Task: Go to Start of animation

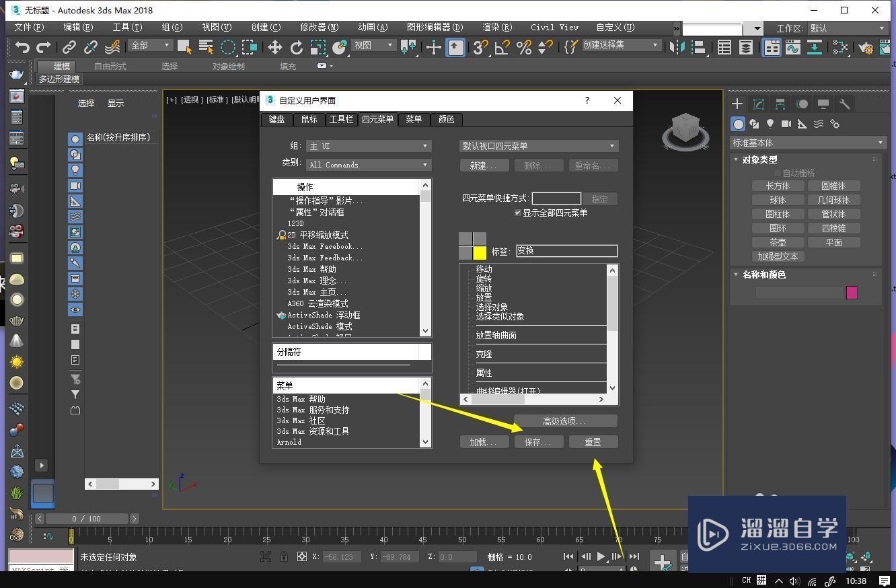Action: [568, 556]
